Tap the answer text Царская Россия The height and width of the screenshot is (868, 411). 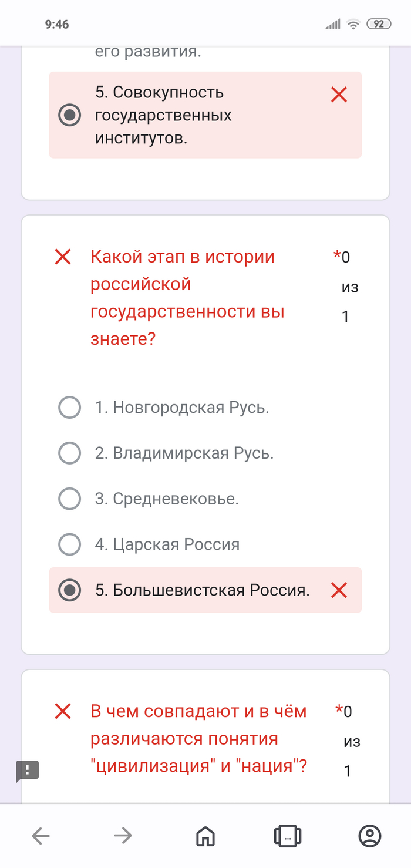click(167, 544)
